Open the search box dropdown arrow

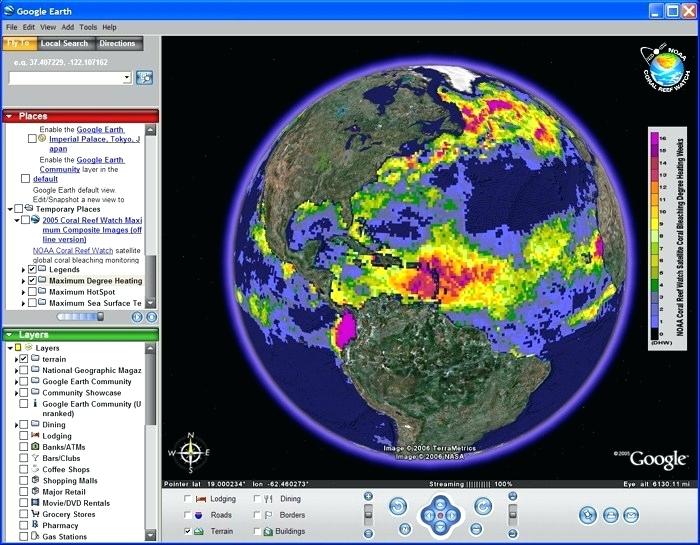(x=127, y=78)
